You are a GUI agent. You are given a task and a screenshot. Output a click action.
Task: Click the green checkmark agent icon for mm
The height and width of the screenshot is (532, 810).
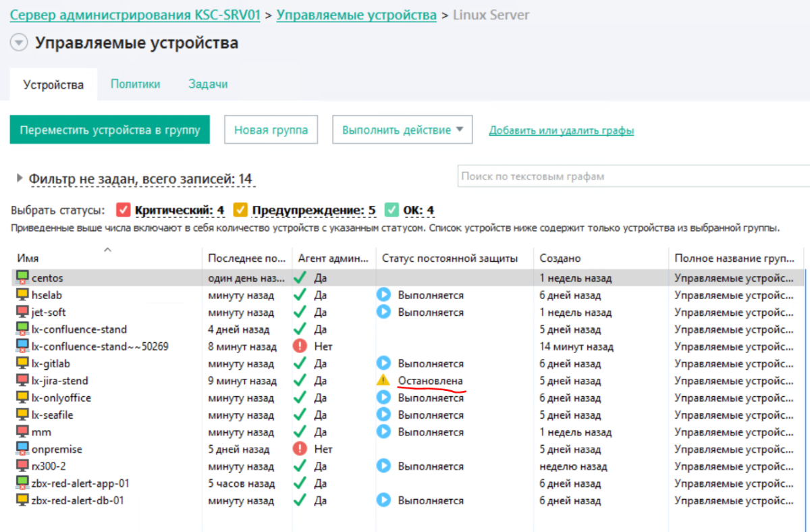(300, 431)
